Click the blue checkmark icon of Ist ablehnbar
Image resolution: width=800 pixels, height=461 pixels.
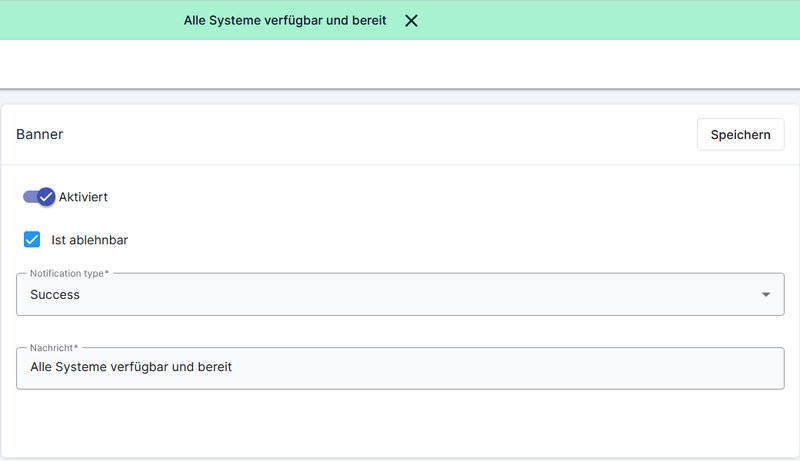pos(32,240)
